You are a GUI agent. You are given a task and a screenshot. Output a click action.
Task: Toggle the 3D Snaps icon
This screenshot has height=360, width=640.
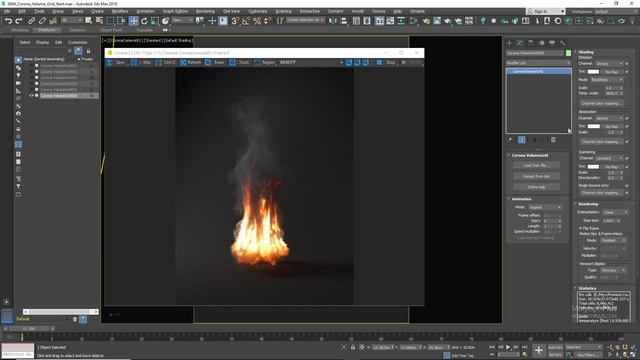click(x=235, y=21)
